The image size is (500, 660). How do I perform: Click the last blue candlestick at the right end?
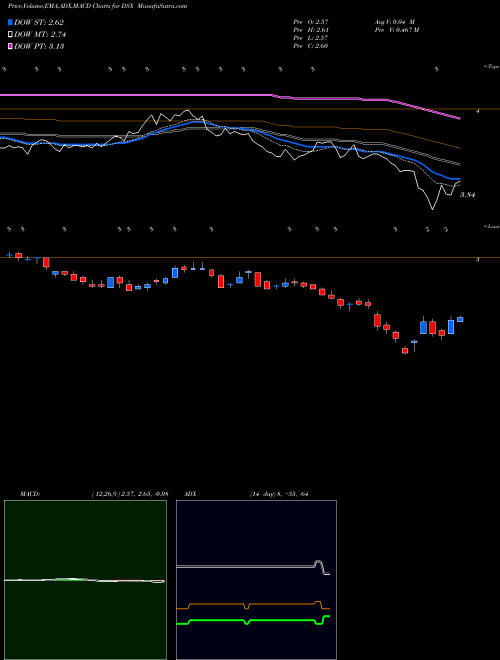[460, 319]
